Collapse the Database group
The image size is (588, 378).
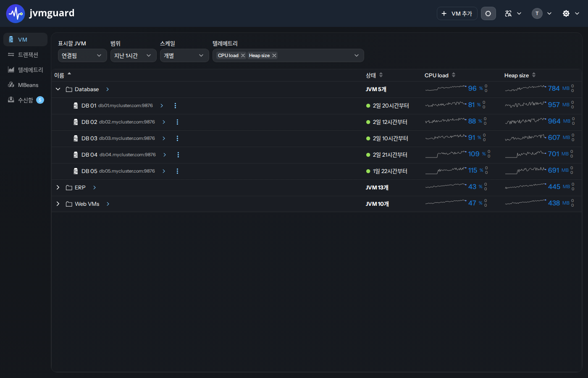(x=58, y=89)
